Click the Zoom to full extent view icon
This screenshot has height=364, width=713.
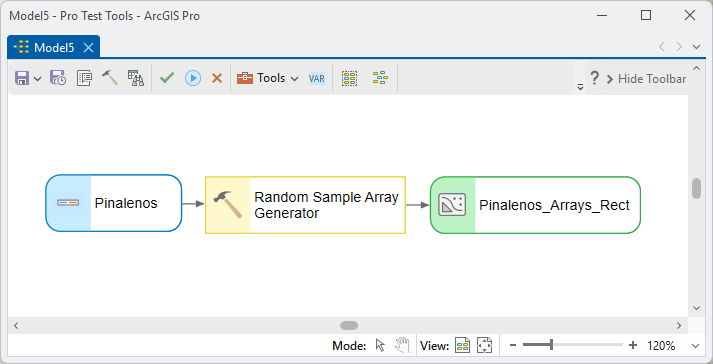point(484,346)
